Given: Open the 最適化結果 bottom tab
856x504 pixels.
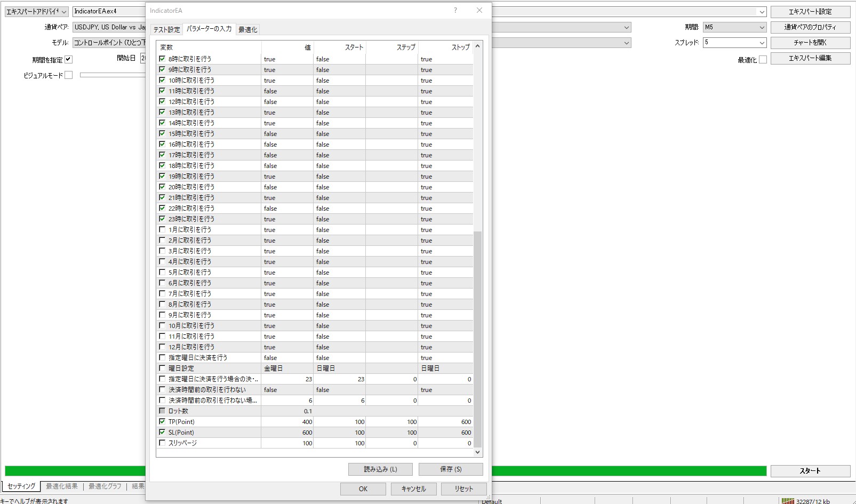Looking at the screenshot, I should click(x=61, y=486).
